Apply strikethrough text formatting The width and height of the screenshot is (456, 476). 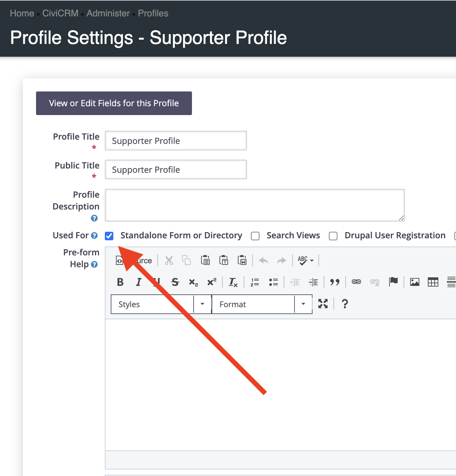pyautogui.click(x=175, y=282)
